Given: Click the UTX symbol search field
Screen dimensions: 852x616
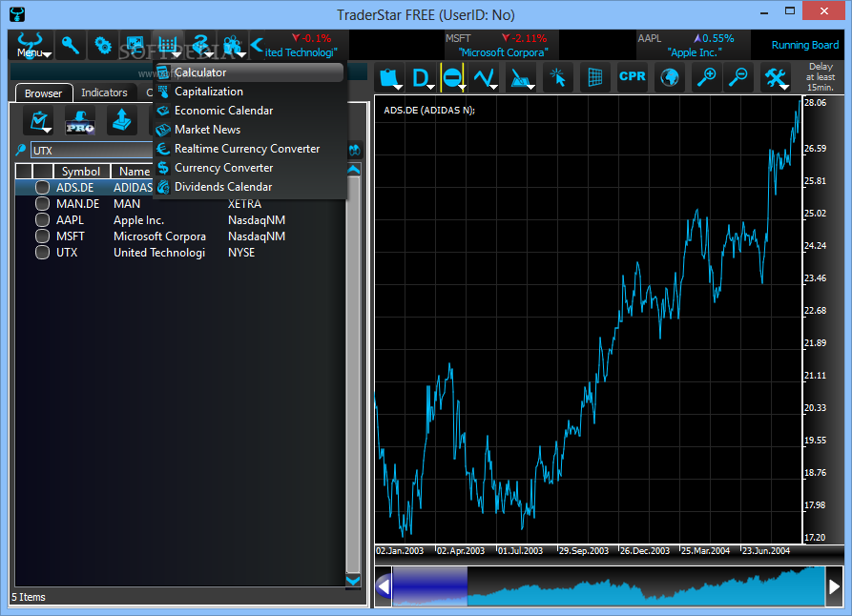Looking at the screenshot, I should [93, 151].
